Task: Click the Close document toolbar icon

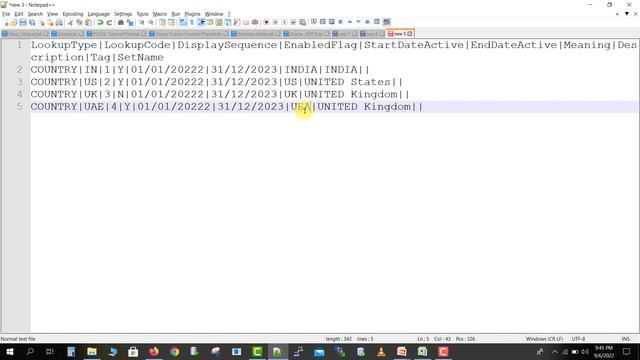Action: pyautogui.click(x=41, y=22)
